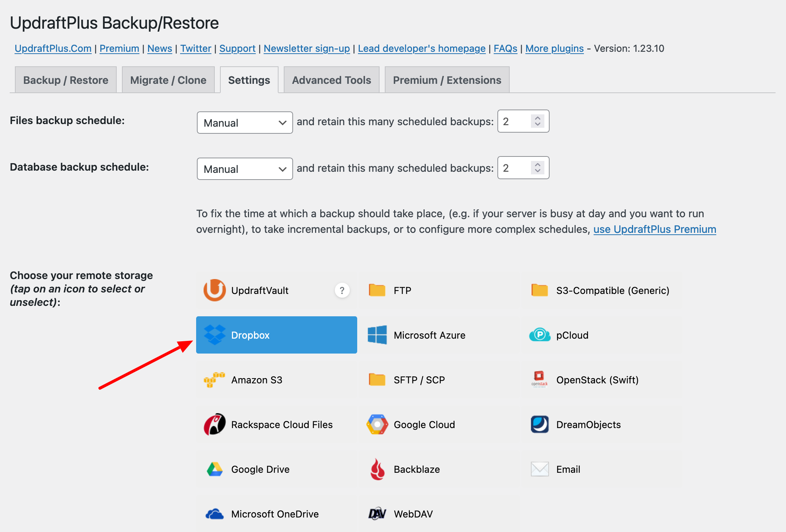Increase database backup retain count stepper
The width and height of the screenshot is (786, 532).
click(x=538, y=164)
